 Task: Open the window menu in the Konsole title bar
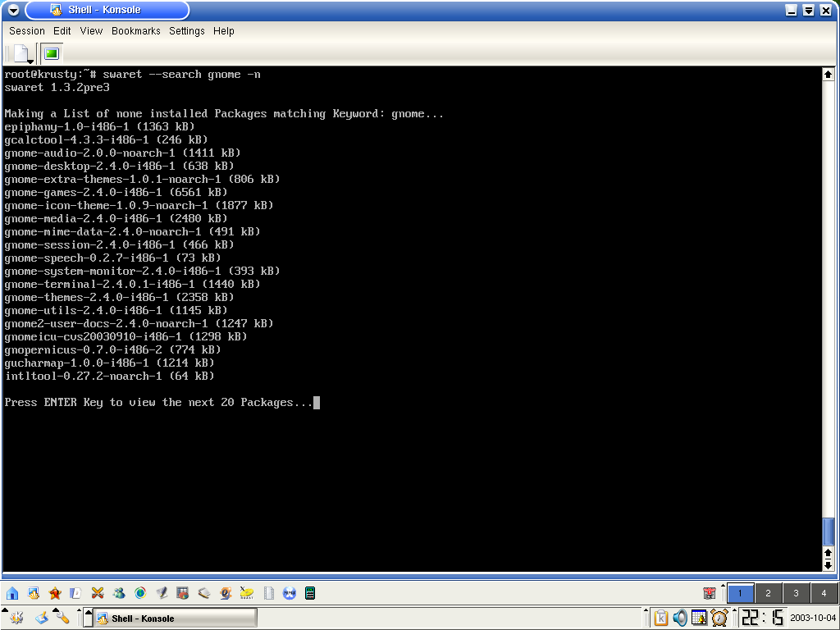(13, 10)
